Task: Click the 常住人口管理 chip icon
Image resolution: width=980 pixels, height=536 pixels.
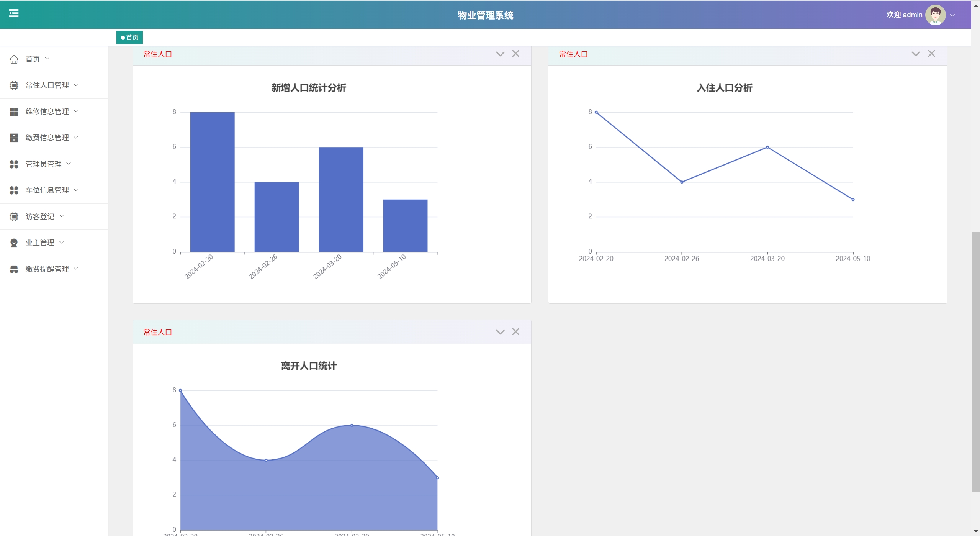Action: coord(14,85)
